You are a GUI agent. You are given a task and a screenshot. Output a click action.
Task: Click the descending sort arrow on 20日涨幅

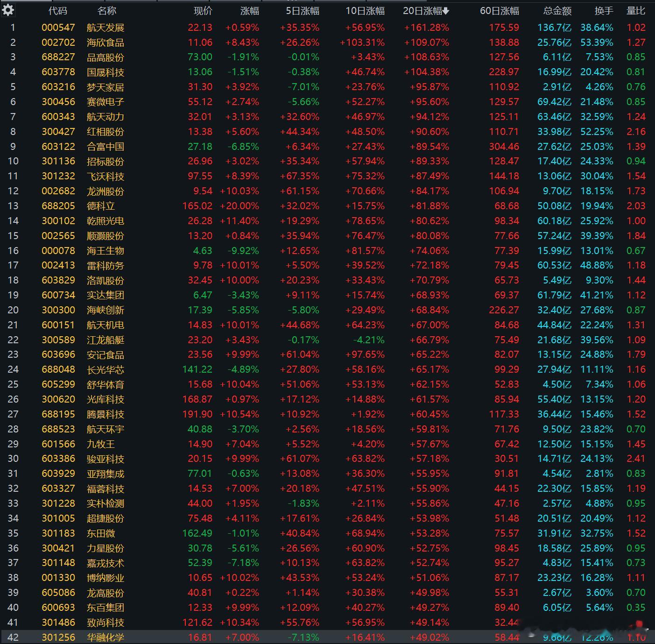click(446, 11)
